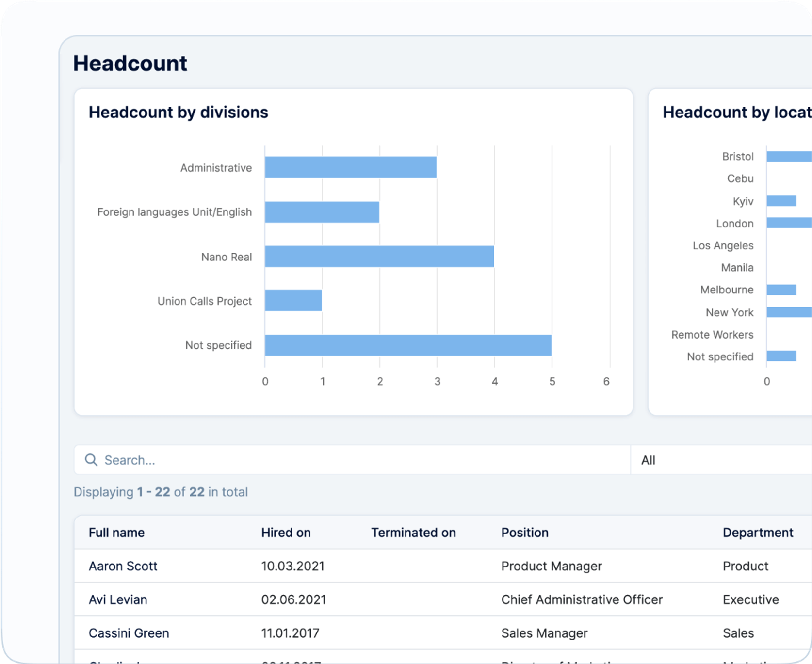This screenshot has height=664, width=812.
Task: Click the Displaying 1 - 22 of 22 text
Action: coord(161,492)
